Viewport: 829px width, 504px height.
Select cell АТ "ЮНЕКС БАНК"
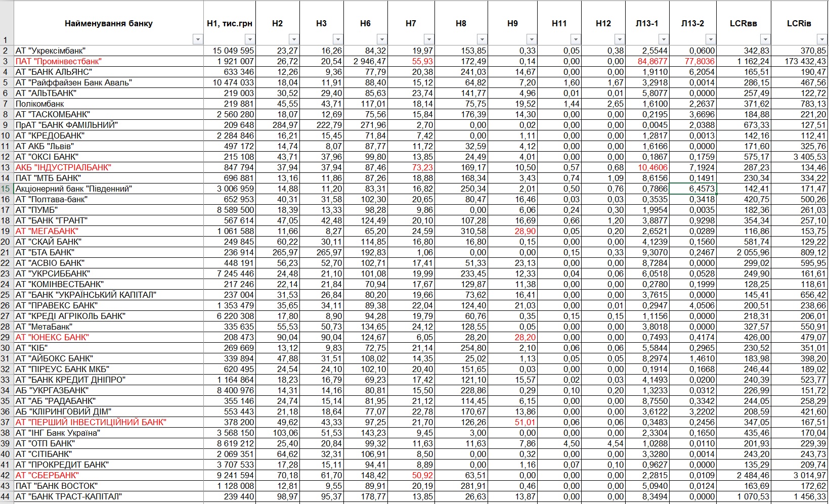109,337
